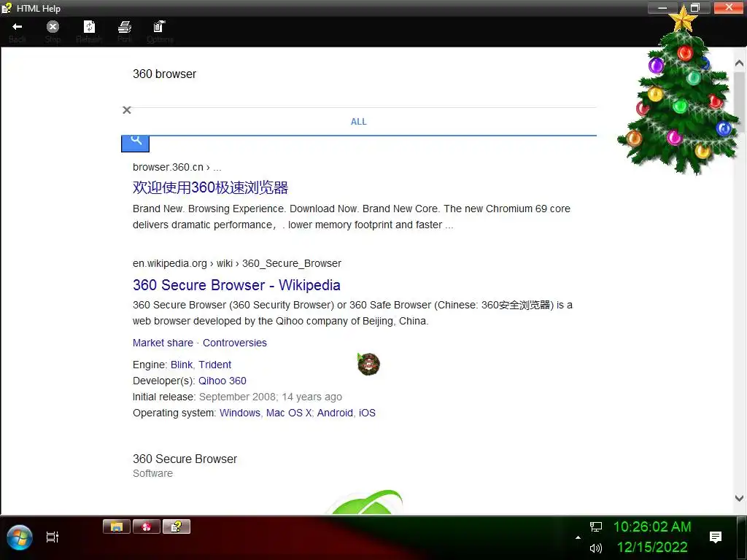Restore down the HTML Help window

(695, 7)
